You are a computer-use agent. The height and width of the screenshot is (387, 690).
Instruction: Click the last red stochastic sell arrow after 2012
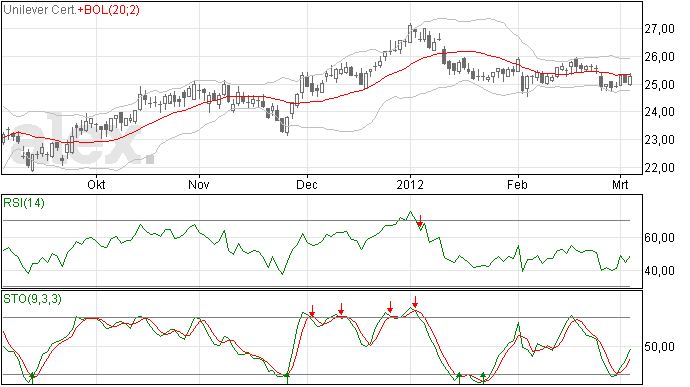(x=415, y=302)
